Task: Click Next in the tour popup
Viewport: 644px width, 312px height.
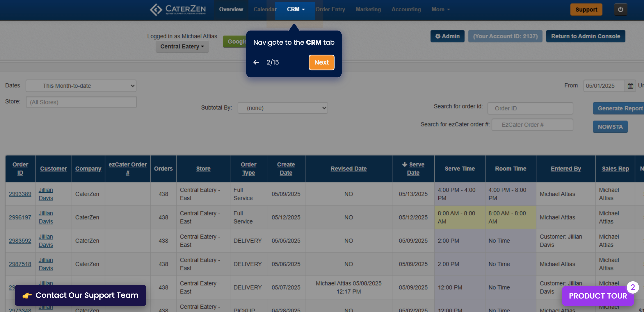Action: tap(321, 62)
